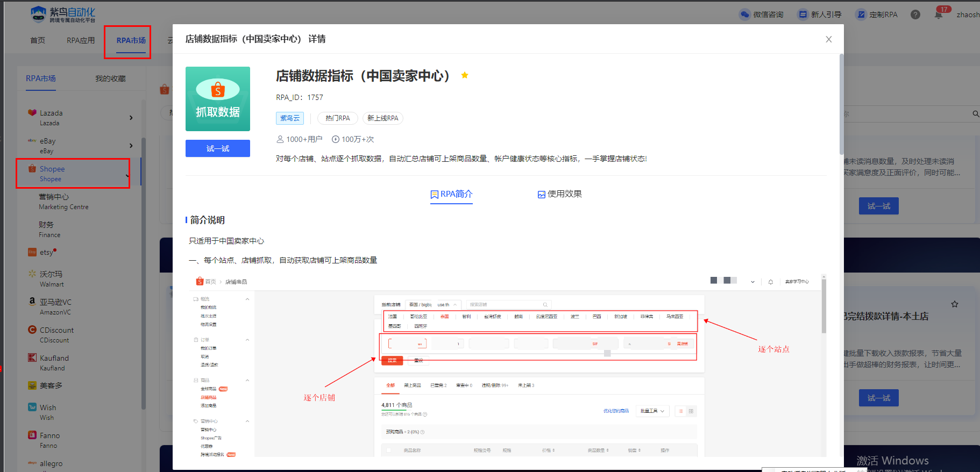Click the 1000+用户 user count

300,139
